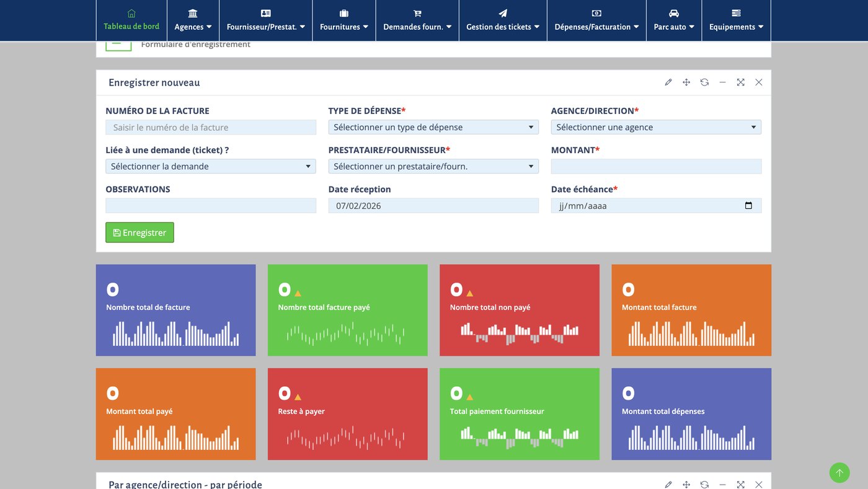Click the Reste à payer card
868x489 pixels.
347,414
